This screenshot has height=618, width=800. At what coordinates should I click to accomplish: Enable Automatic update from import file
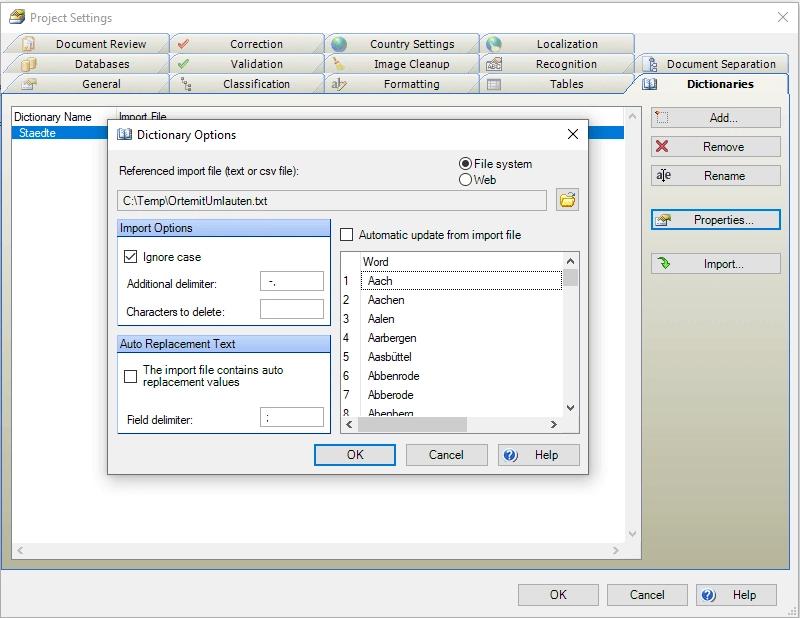point(347,235)
